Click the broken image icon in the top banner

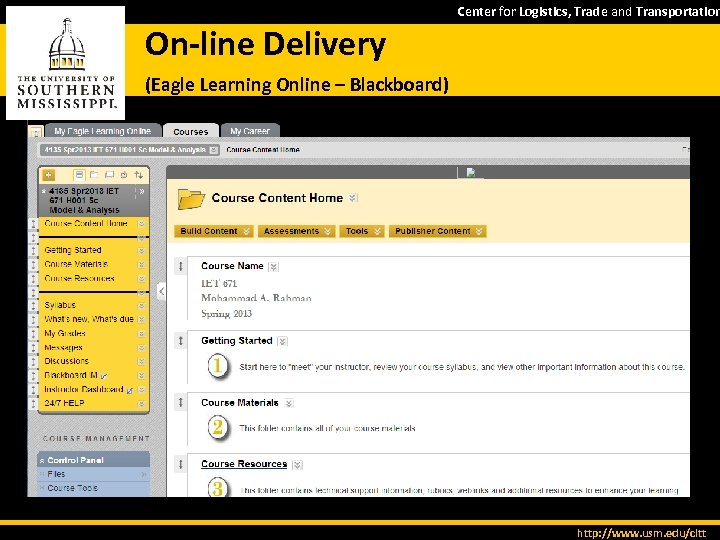click(471, 172)
